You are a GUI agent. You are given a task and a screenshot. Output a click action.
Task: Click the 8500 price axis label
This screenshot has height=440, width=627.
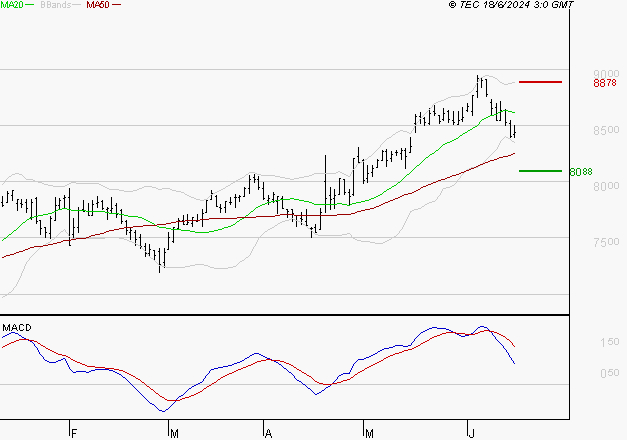606,130
